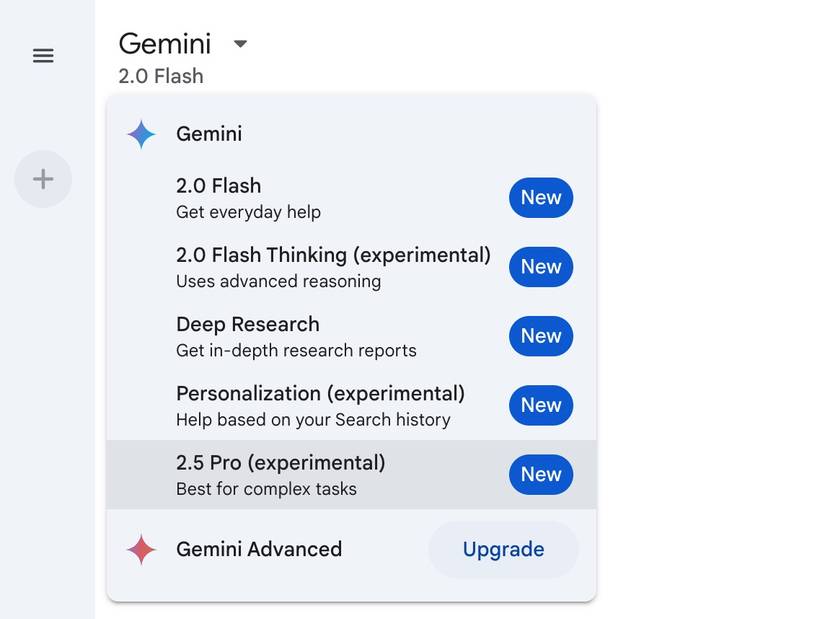The image size is (825, 619).
Task: Open the hamburger main menu
Action: coord(43,56)
